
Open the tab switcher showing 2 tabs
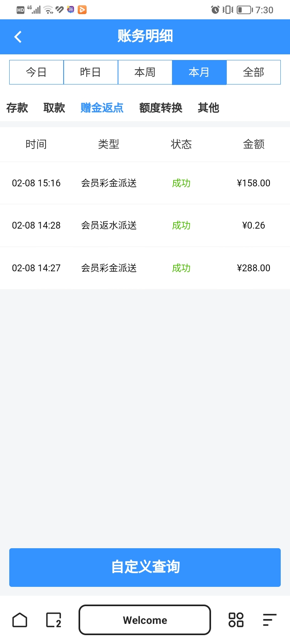(x=54, y=620)
